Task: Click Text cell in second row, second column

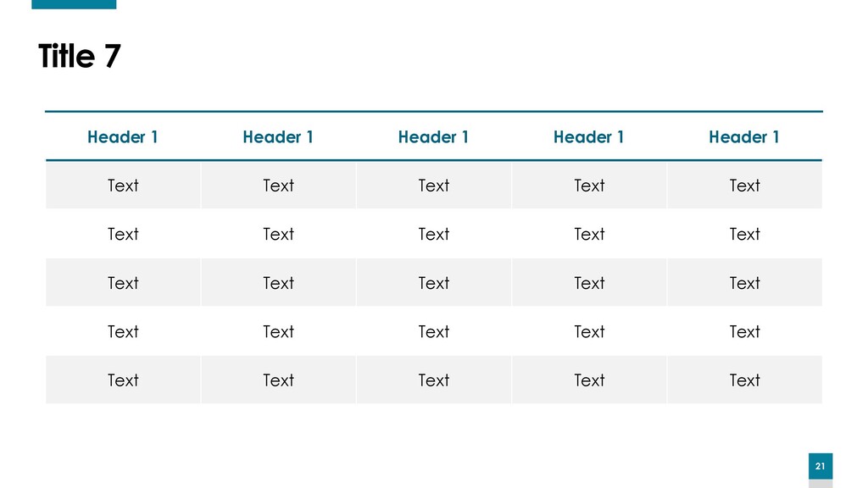Action: [278, 234]
